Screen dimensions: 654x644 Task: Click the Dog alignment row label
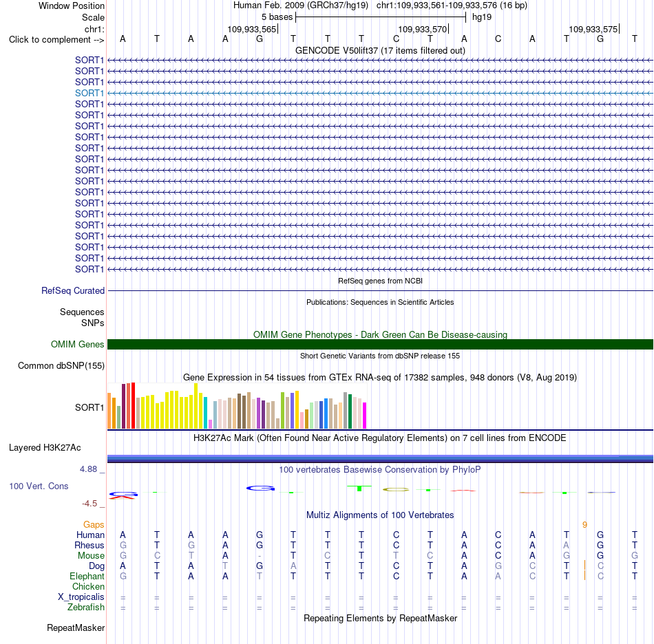click(97, 566)
